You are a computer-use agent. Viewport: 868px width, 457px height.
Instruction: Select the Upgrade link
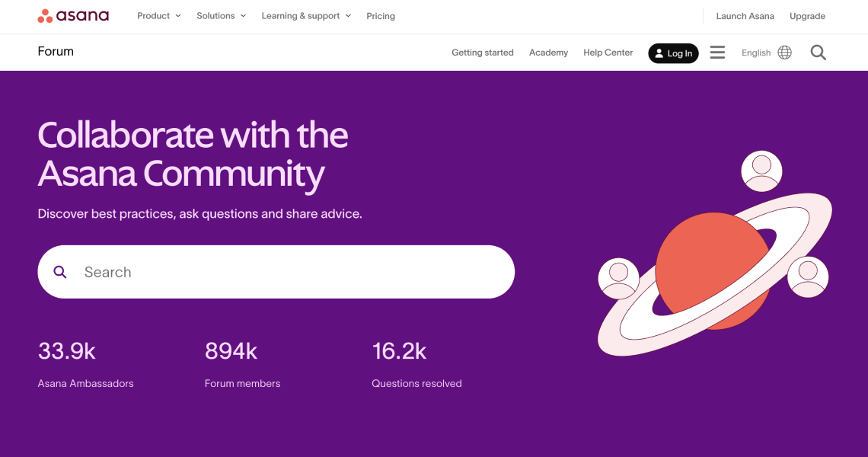tap(807, 15)
